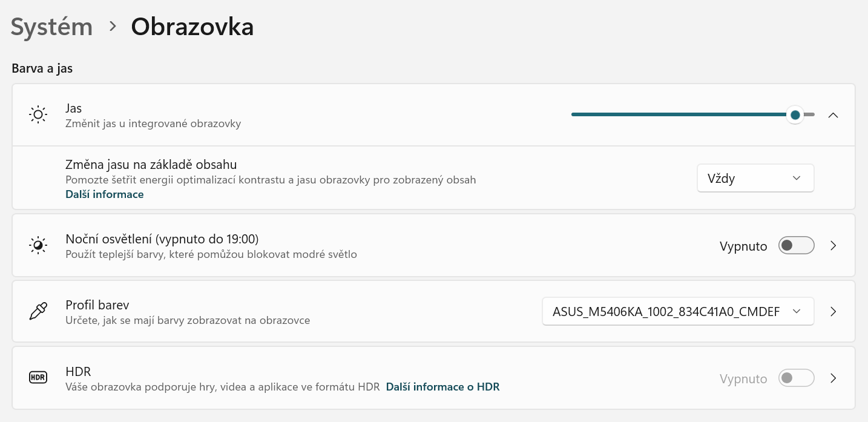Open HDR details chevron

833,378
